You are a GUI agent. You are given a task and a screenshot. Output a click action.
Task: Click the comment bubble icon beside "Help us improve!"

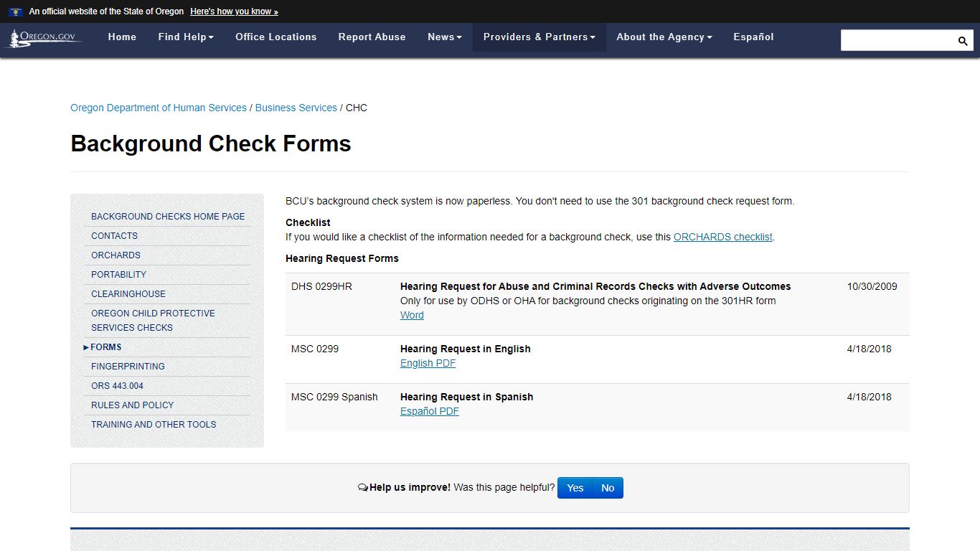(x=363, y=488)
